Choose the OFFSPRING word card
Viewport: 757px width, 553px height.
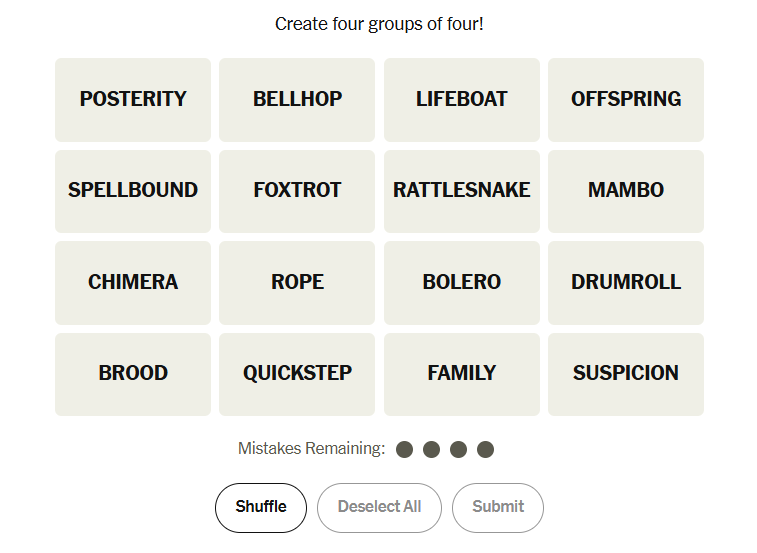coord(626,99)
